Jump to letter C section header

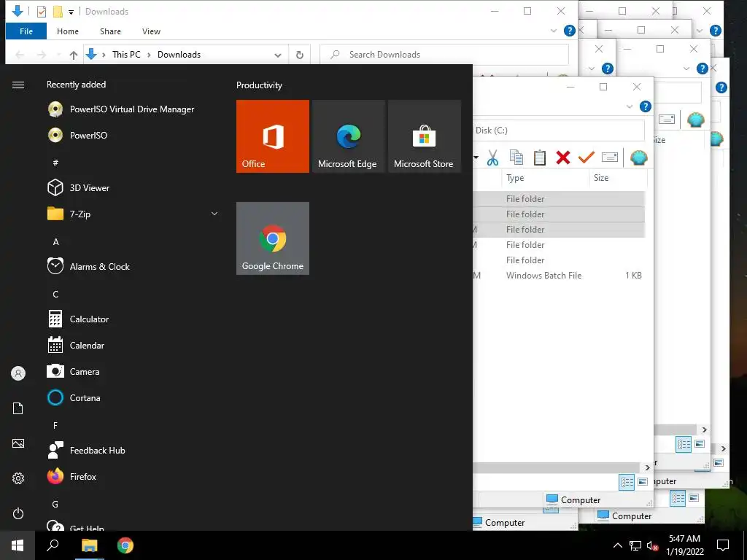point(55,295)
